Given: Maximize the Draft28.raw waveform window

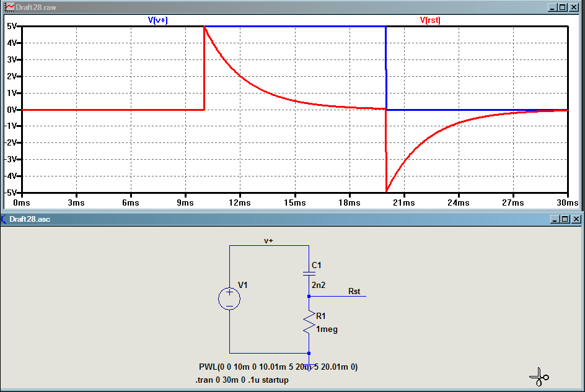Looking at the screenshot, I should (x=563, y=7).
